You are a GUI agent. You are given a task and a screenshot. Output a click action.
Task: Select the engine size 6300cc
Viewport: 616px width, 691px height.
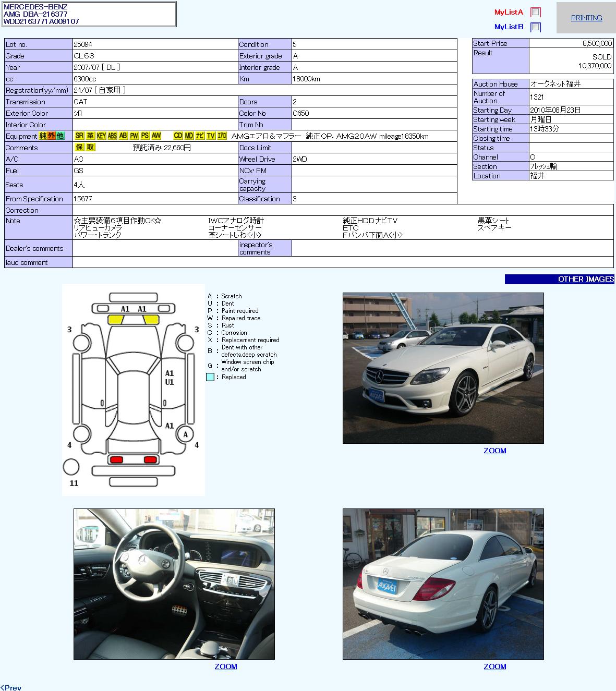[x=85, y=79]
